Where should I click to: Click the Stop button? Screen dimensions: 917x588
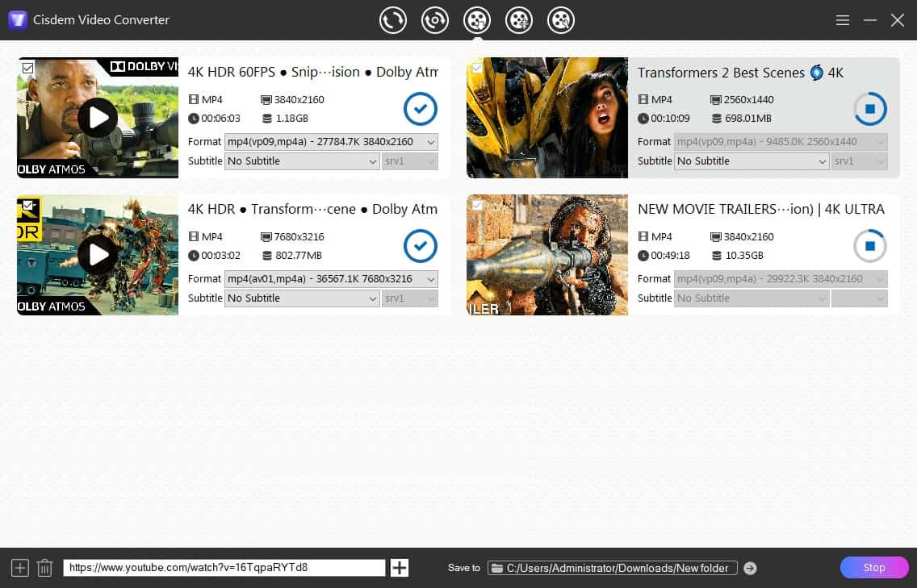click(873, 567)
